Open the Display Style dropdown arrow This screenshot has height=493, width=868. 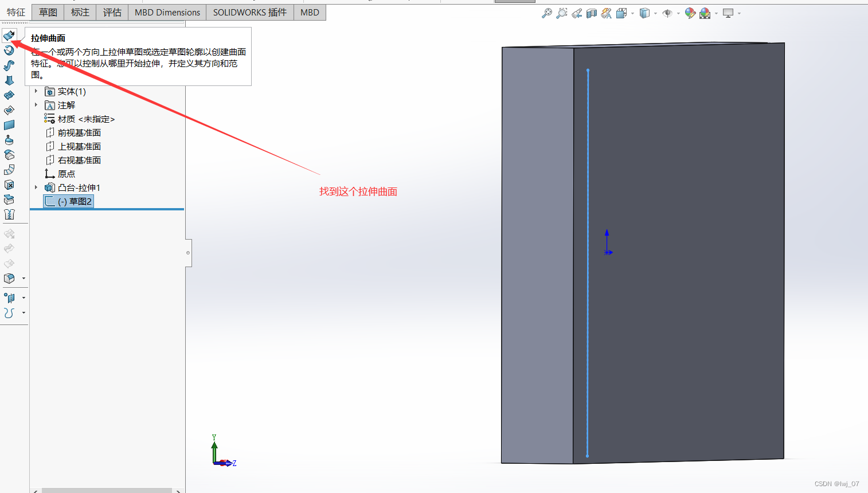[x=655, y=13]
